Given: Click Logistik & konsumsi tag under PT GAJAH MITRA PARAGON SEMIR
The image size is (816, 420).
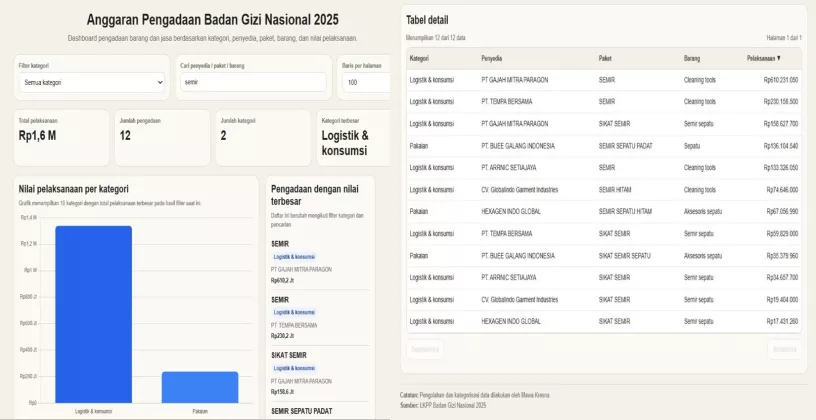Looking at the screenshot, I should pos(294,257).
